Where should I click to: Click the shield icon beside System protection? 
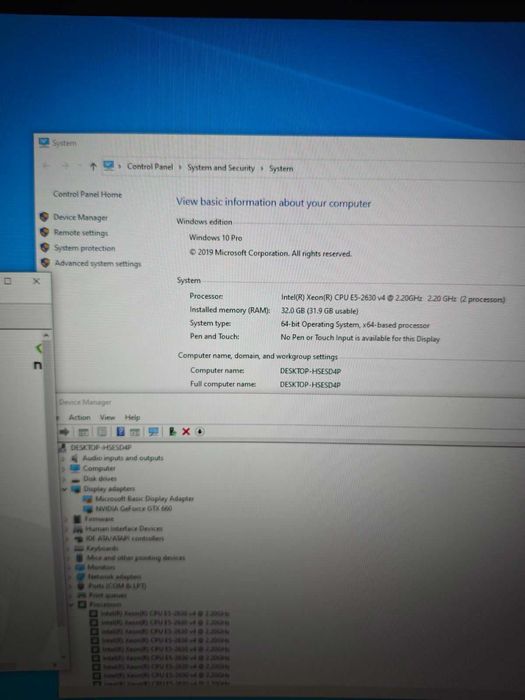coord(45,247)
